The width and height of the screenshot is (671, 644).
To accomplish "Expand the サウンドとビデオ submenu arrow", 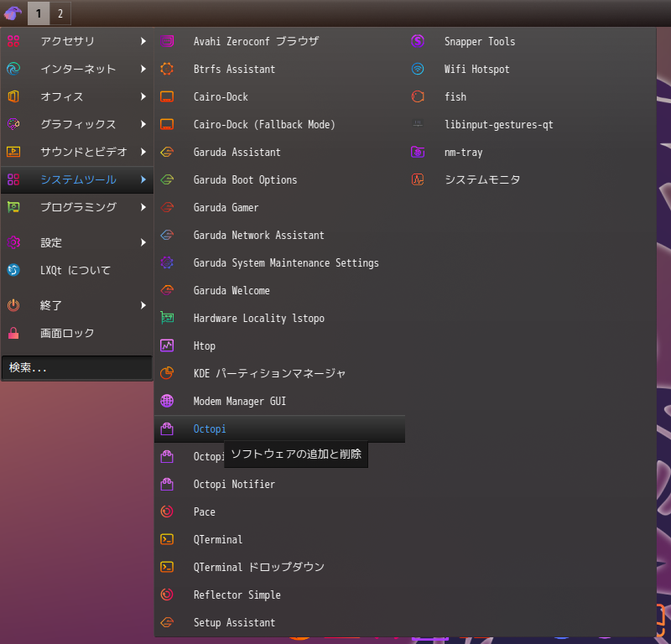I will [143, 152].
